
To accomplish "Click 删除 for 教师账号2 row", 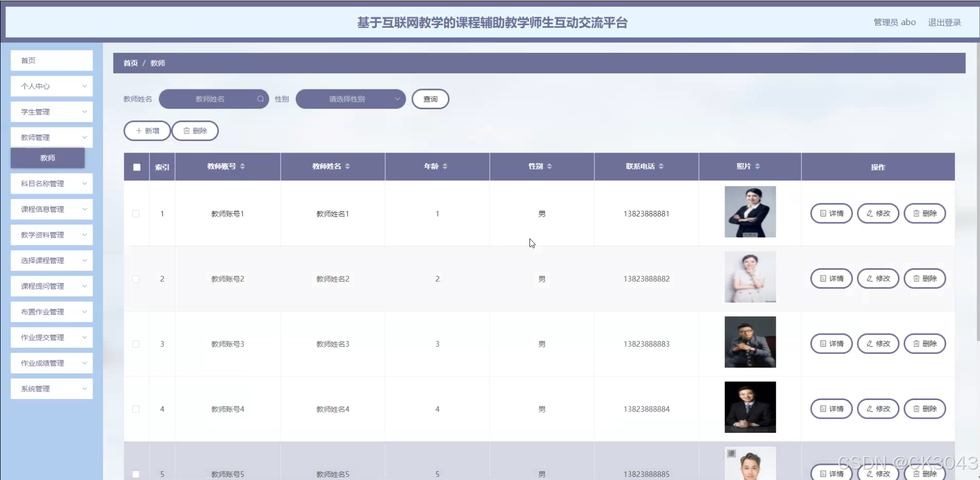I will [925, 279].
